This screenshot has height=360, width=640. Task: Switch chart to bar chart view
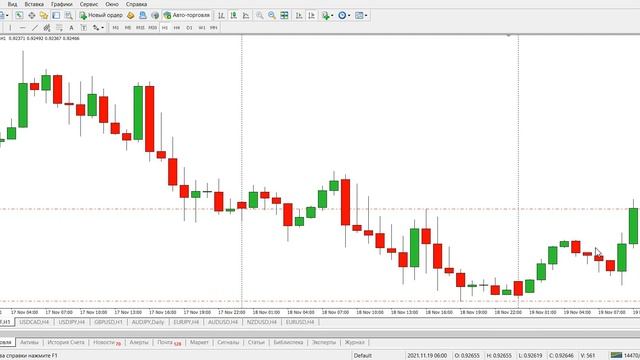point(221,16)
